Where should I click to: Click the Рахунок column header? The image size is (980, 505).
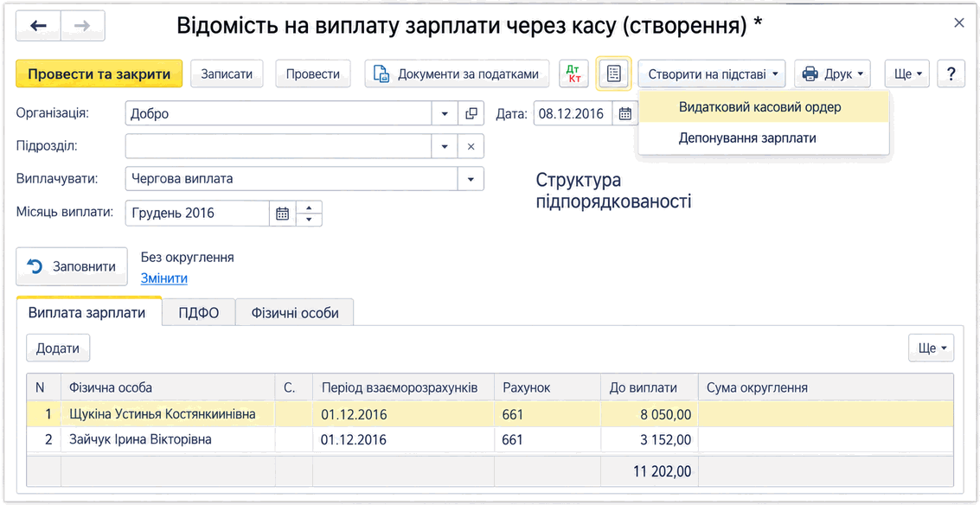click(548, 387)
